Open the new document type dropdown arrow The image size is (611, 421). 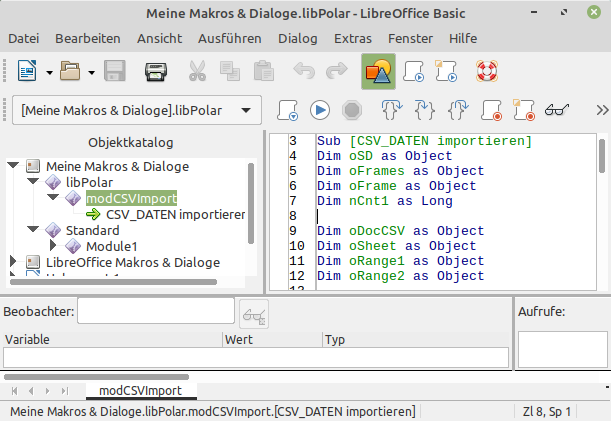point(49,73)
